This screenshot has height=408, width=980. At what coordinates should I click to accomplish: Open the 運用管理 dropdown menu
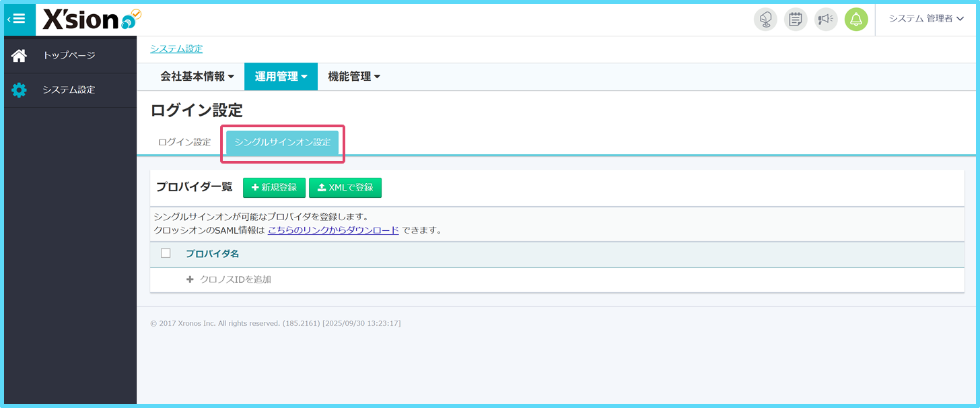[281, 77]
